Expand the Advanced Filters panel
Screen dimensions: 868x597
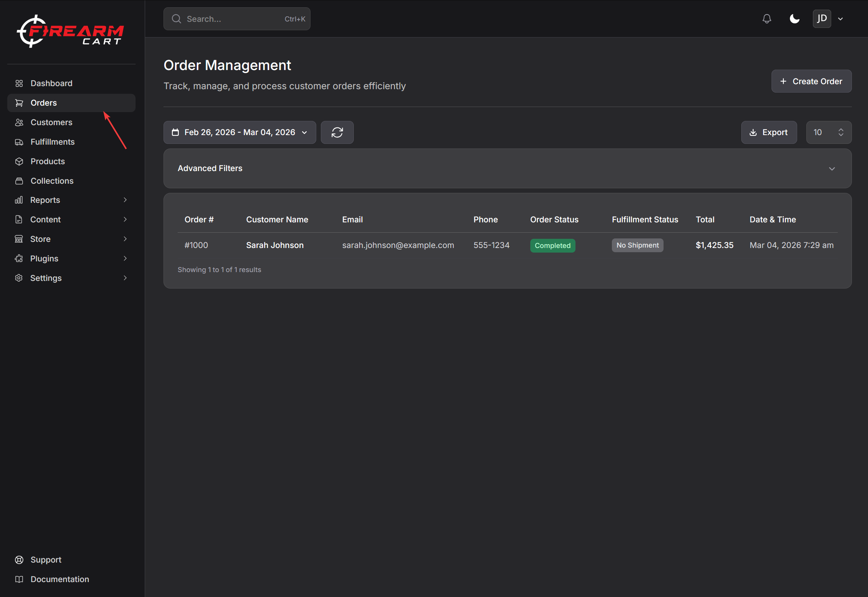pyautogui.click(x=507, y=168)
